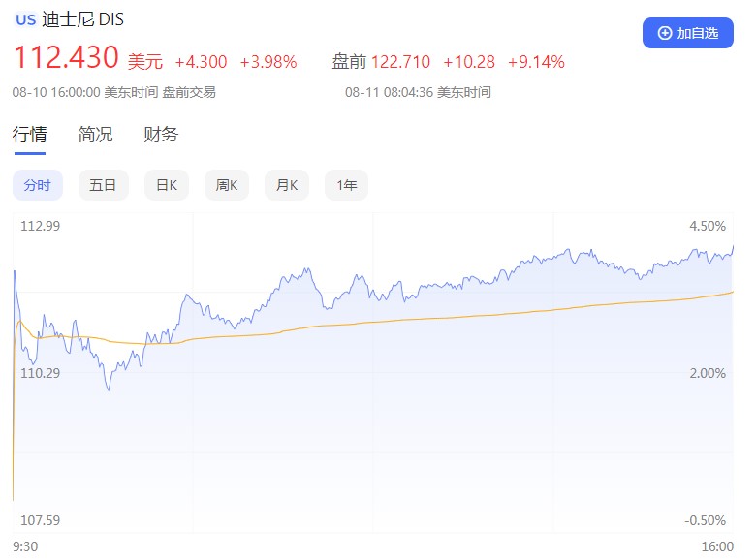Image resolution: width=756 pixels, height=560 pixels.
Task: Click the +9.14% pre-market change
Action: point(536,62)
